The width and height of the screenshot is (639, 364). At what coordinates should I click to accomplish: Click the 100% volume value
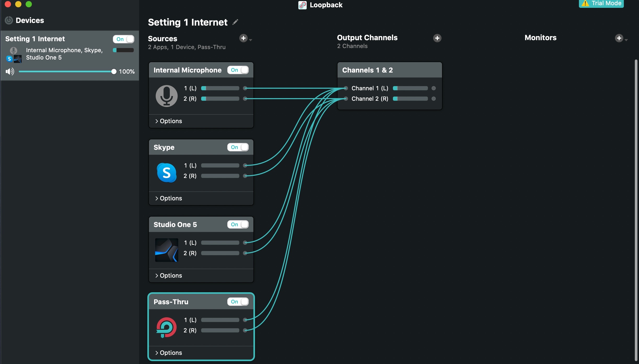click(x=127, y=71)
